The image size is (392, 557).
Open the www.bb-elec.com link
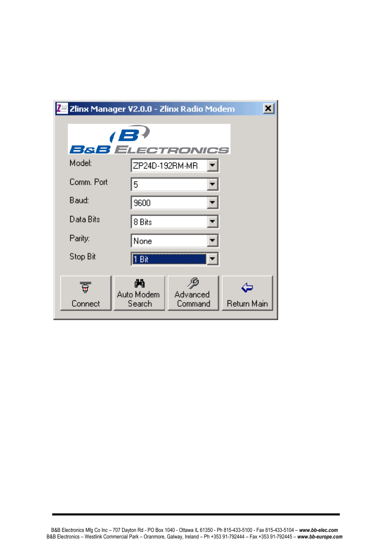pyautogui.click(x=318, y=530)
